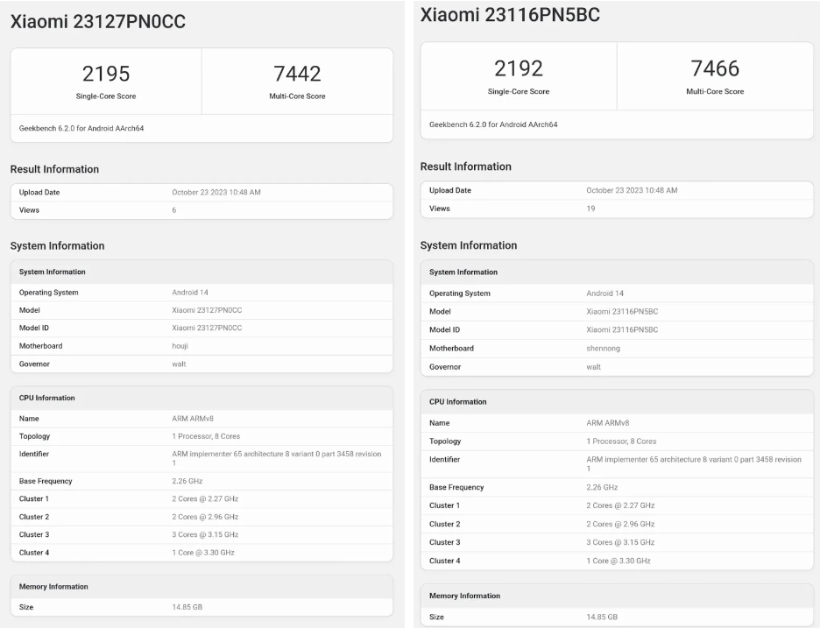Select the 7442 multi-core score
Image resolution: width=825 pixels, height=631 pixels.
[x=297, y=74]
